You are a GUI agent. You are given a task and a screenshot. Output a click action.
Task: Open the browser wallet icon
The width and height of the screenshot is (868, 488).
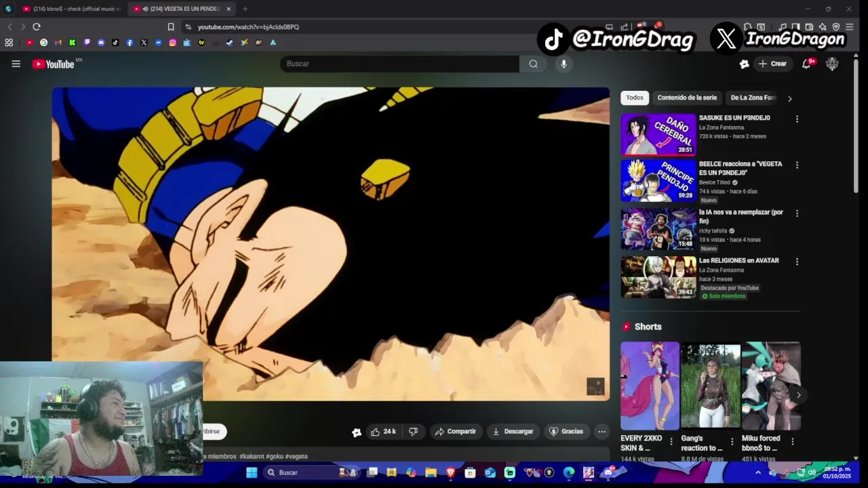point(809,27)
